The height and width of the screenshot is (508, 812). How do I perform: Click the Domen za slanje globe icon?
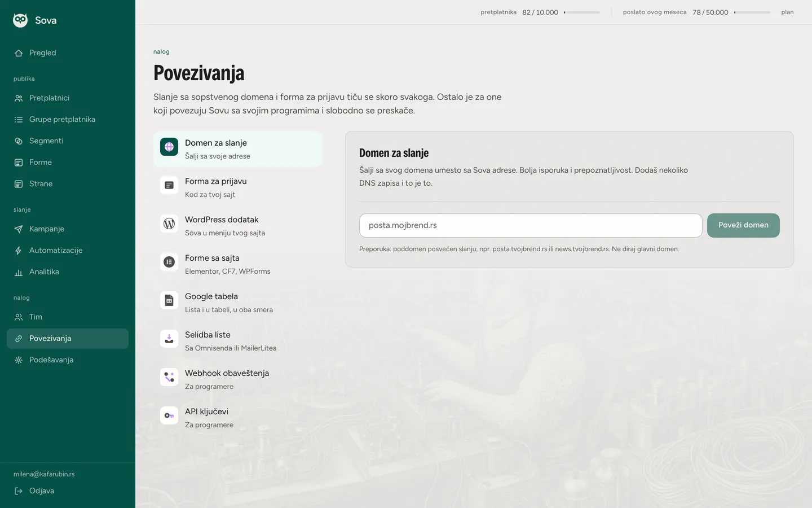[x=169, y=147]
